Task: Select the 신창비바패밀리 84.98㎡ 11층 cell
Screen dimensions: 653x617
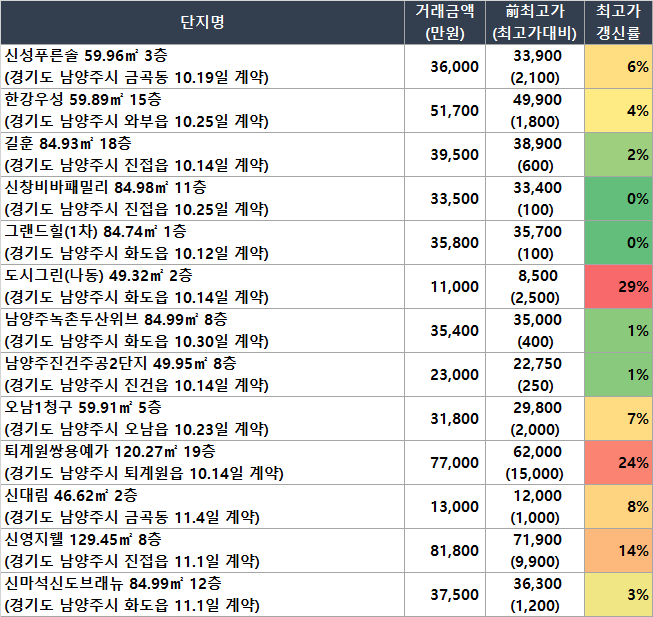Action: (202, 199)
